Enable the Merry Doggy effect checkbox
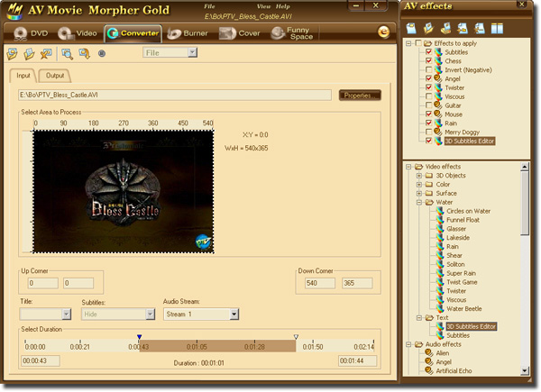The image size is (541, 392). click(428, 132)
